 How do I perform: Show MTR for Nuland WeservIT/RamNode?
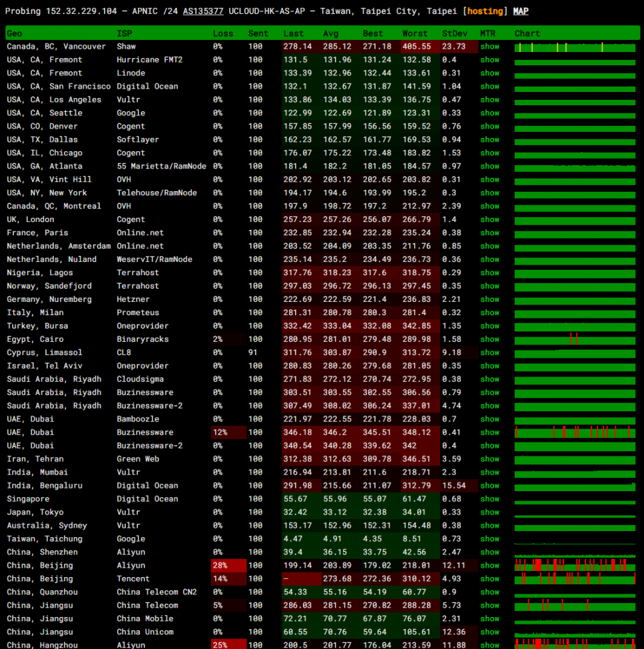[x=489, y=259]
